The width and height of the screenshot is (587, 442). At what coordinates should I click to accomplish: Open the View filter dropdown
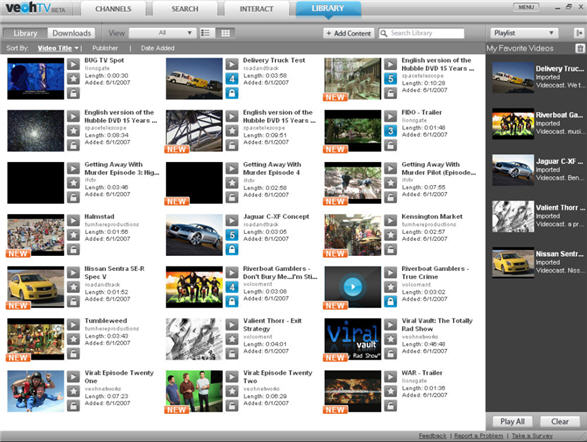162,33
